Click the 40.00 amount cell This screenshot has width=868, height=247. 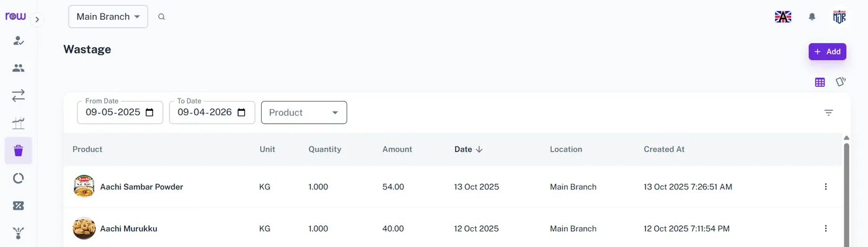(393, 228)
